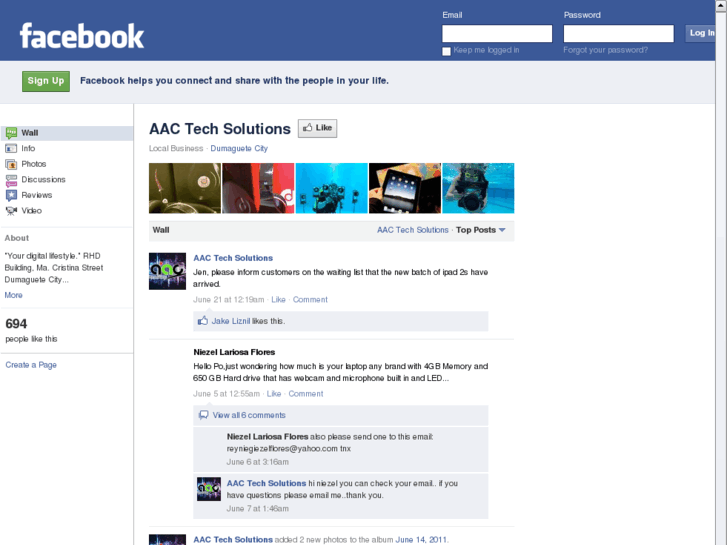Open Jake Liznil's profile link

[230, 321]
